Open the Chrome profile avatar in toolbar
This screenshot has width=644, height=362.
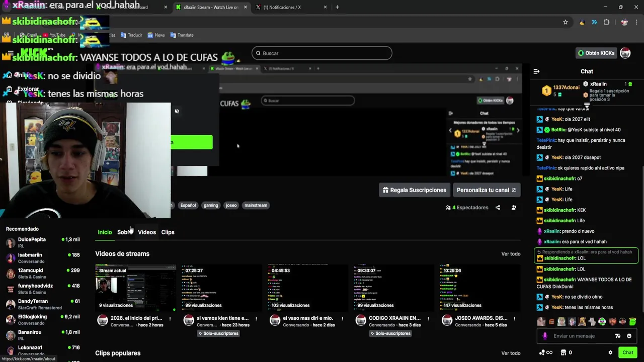624,22
